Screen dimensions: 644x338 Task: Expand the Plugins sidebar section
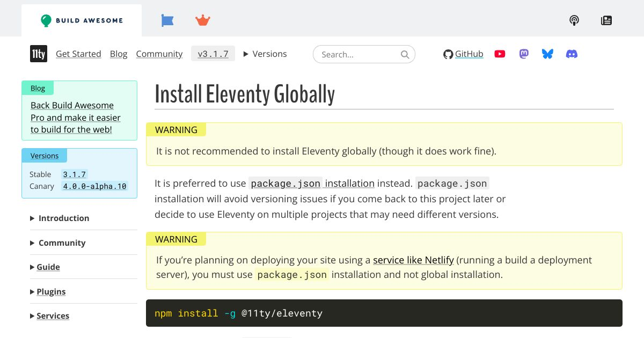point(48,291)
